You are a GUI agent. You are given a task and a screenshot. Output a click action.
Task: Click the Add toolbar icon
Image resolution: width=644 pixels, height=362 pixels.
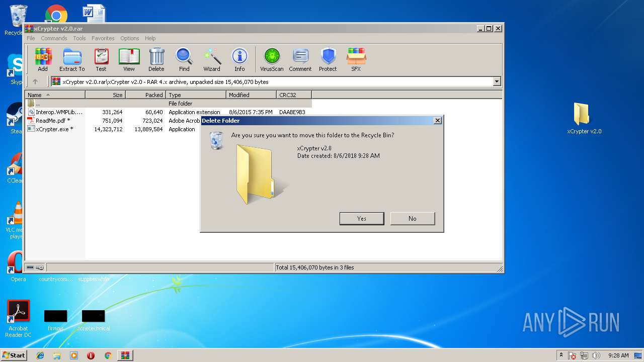click(43, 60)
